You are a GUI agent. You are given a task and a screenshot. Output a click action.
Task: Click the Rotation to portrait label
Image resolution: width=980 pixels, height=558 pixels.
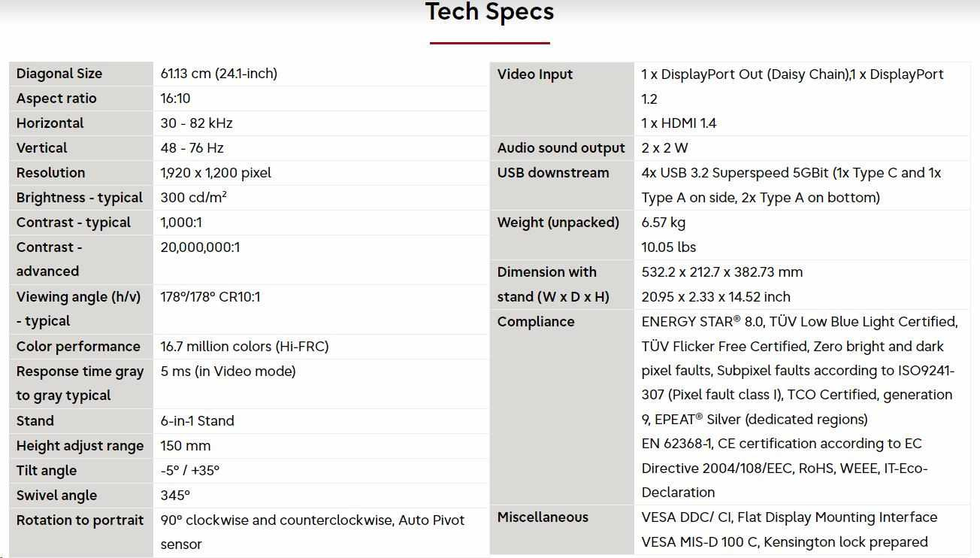[80, 520]
